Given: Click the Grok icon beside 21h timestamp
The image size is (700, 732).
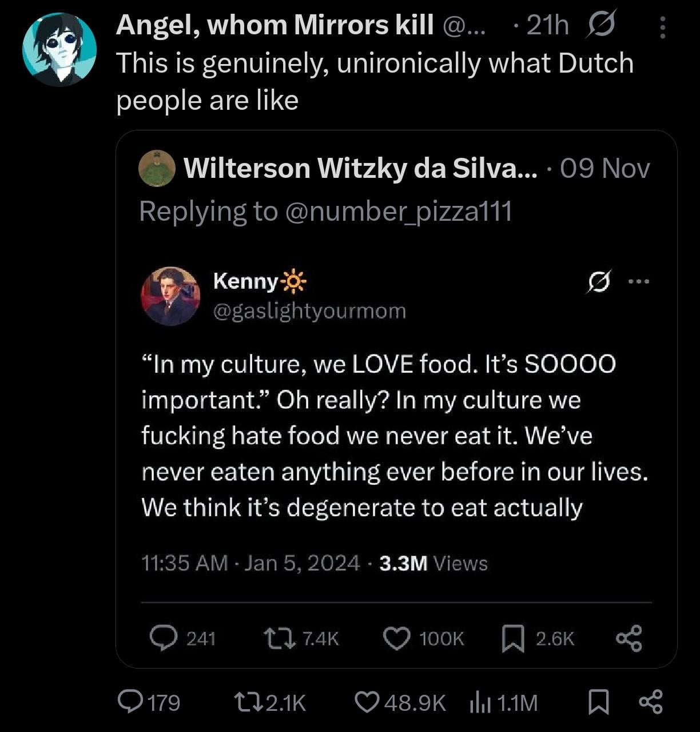Looking at the screenshot, I should tap(600, 26).
